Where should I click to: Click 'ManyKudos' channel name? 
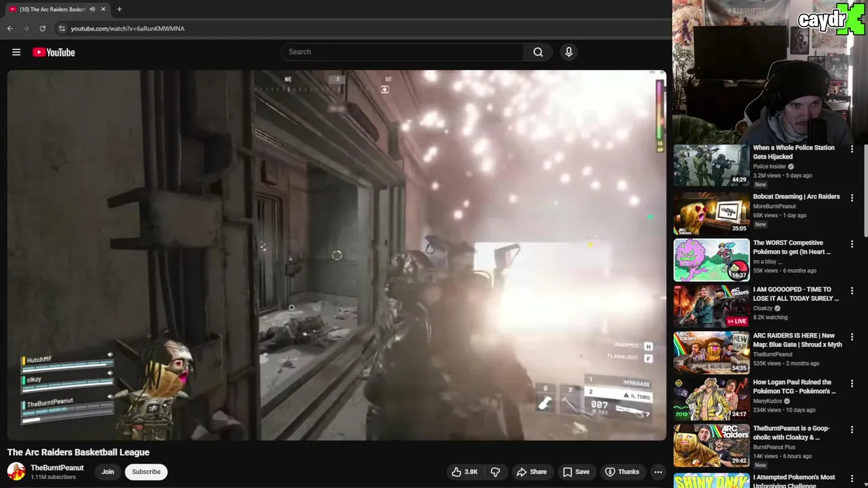[768, 401]
